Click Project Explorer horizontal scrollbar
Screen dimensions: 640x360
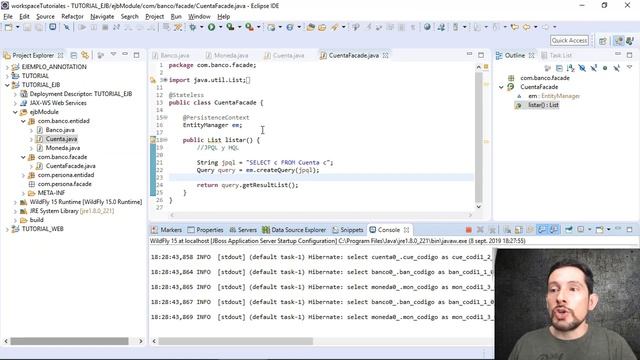click(x=69, y=341)
